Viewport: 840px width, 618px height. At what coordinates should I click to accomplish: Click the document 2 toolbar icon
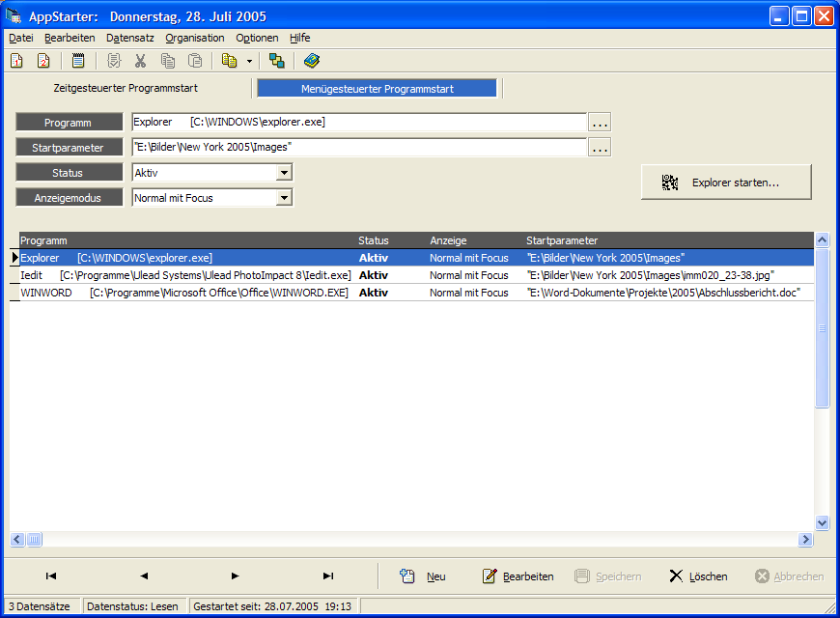tap(43, 61)
